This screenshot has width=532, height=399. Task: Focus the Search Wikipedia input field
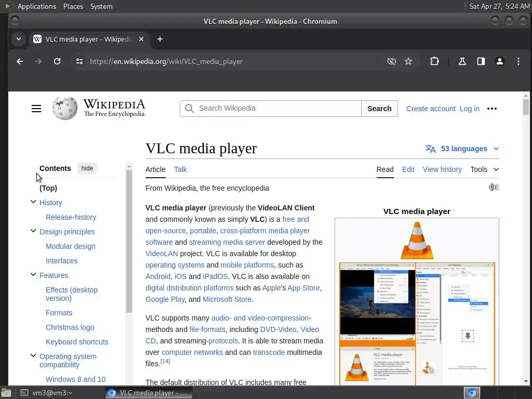click(x=270, y=109)
